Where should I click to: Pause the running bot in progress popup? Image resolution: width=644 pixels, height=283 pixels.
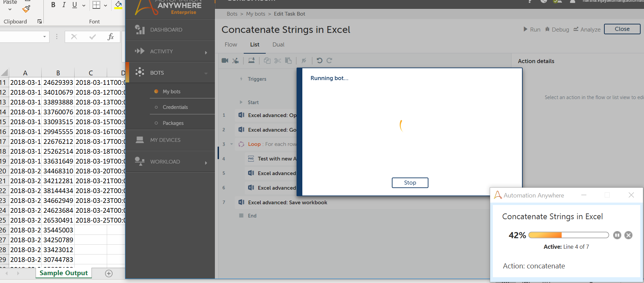coord(617,235)
